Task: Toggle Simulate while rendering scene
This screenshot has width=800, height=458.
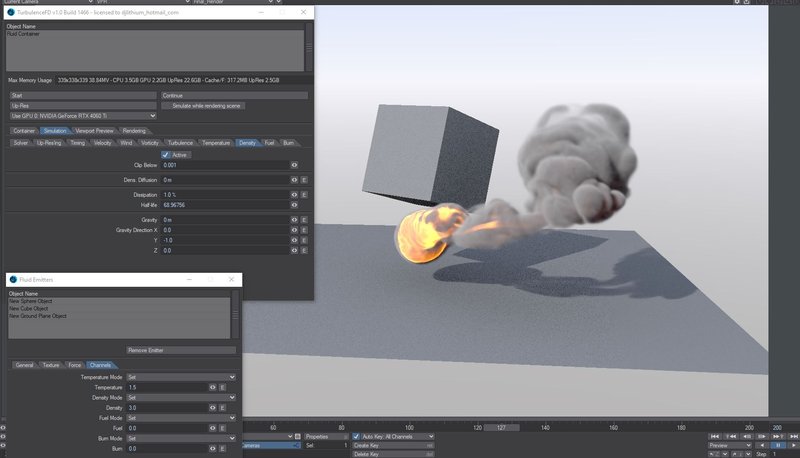Action: 204,106
